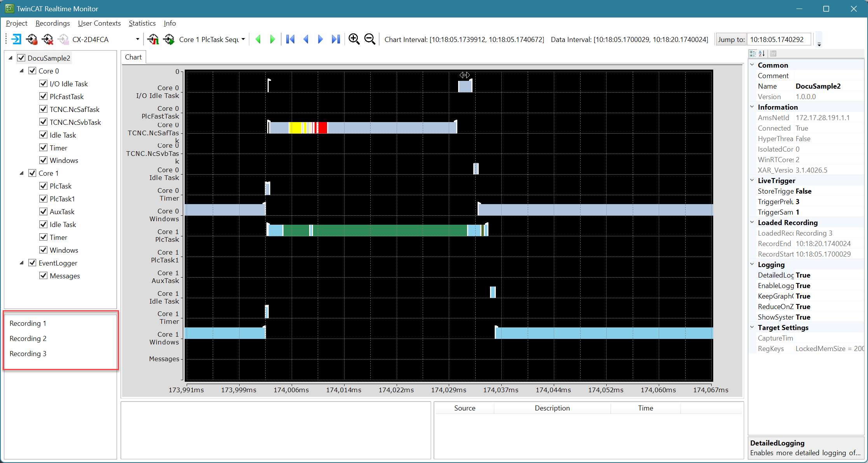Click the green play trigger target icon

(169, 39)
